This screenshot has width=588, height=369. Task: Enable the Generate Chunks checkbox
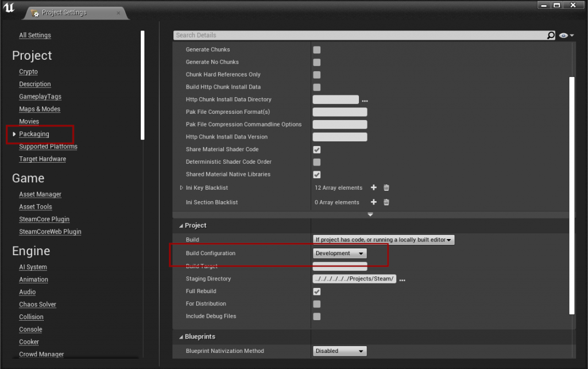pyautogui.click(x=316, y=49)
